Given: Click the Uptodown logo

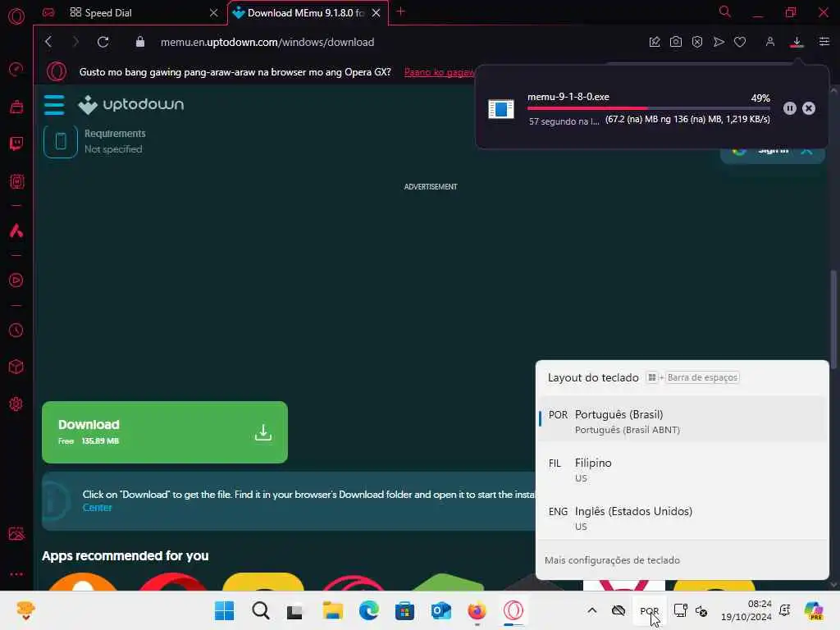Looking at the screenshot, I should pyautogui.click(x=130, y=104).
